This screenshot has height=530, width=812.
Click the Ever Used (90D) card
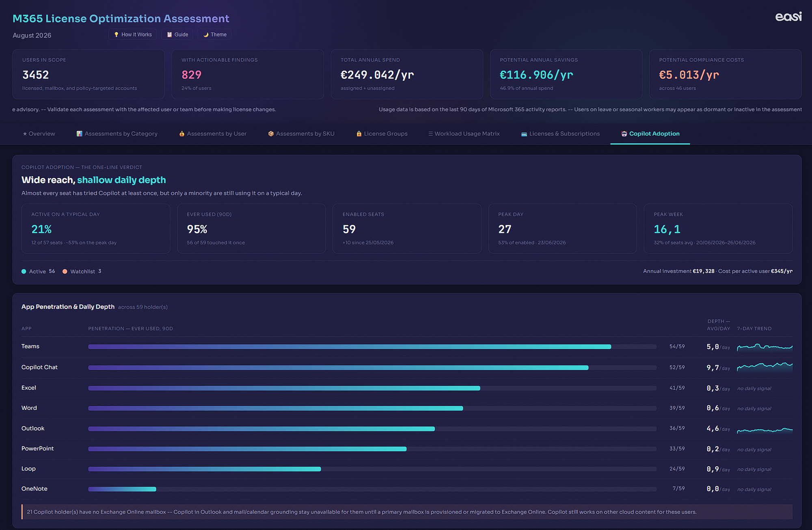(x=251, y=229)
